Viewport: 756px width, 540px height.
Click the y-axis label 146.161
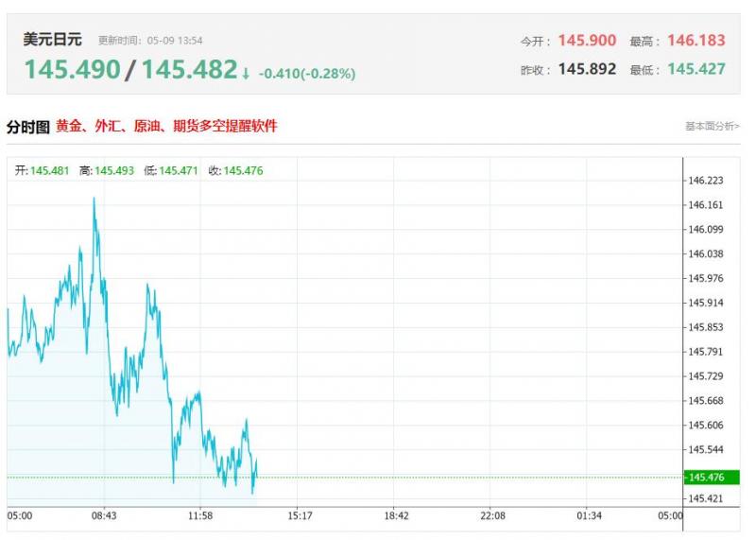pos(705,205)
